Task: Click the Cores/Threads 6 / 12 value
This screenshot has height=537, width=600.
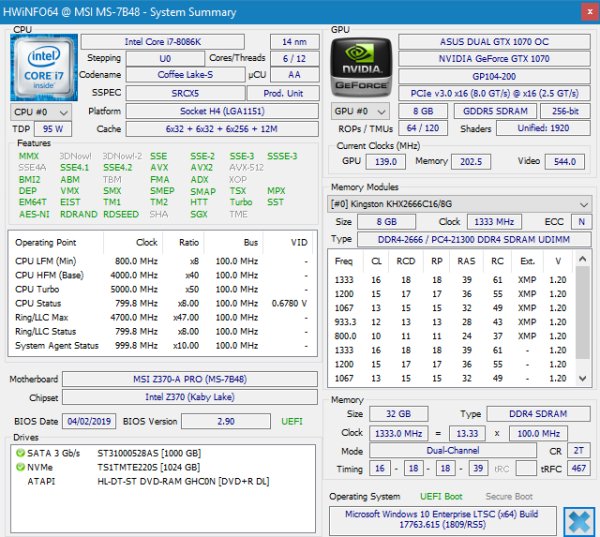Action: click(x=295, y=59)
